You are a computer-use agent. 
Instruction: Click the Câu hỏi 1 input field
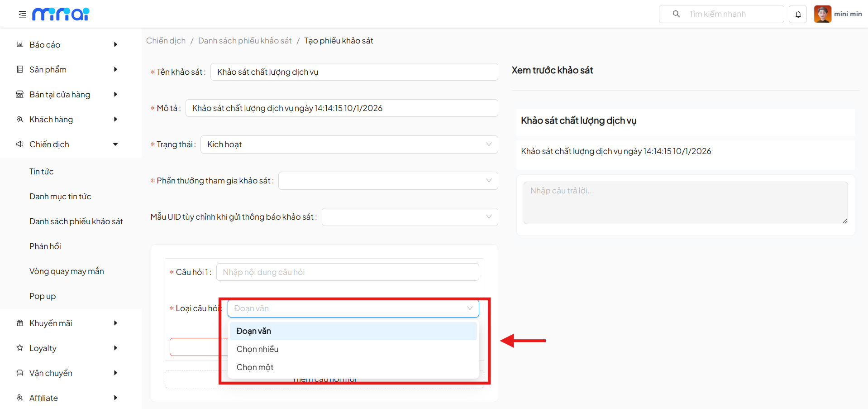click(x=347, y=272)
